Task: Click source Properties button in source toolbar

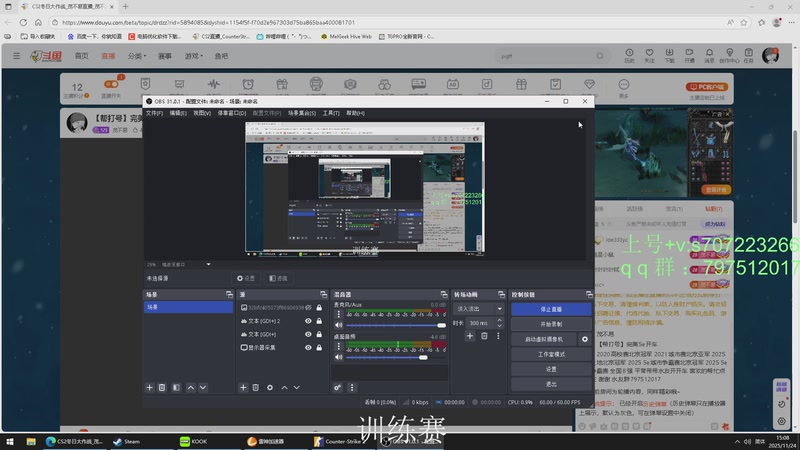Action: point(246,279)
